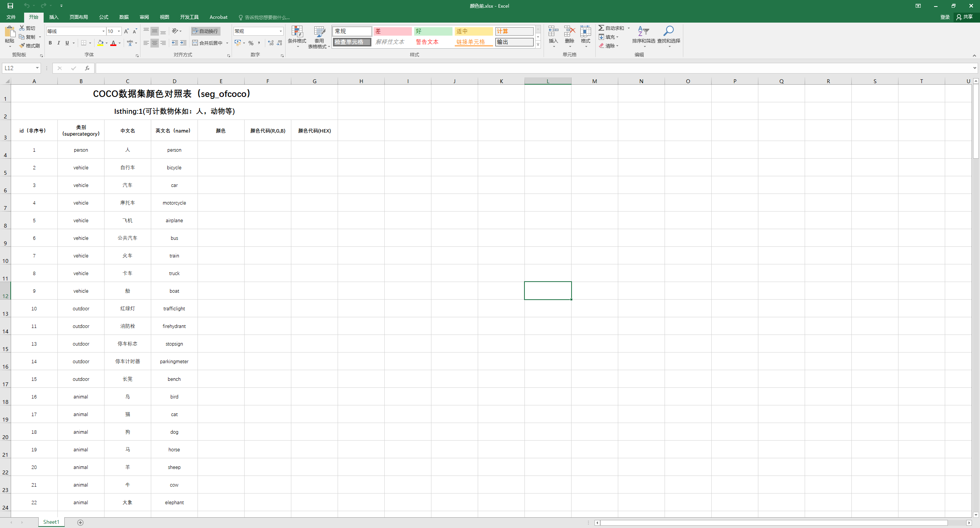Image resolution: width=980 pixels, height=528 pixels.
Task: Click the Format Painter brush icon
Action: click(x=22, y=46)
